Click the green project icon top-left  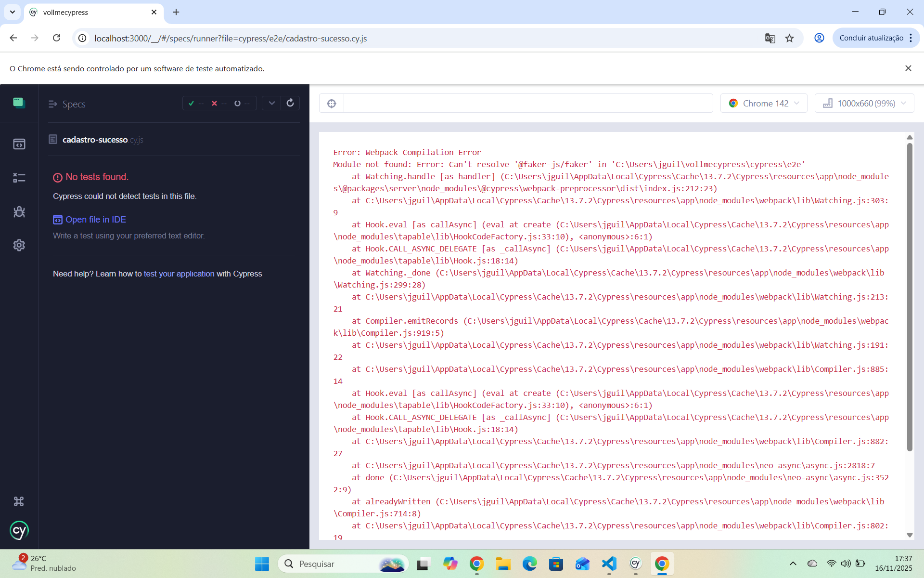point(19,103)
